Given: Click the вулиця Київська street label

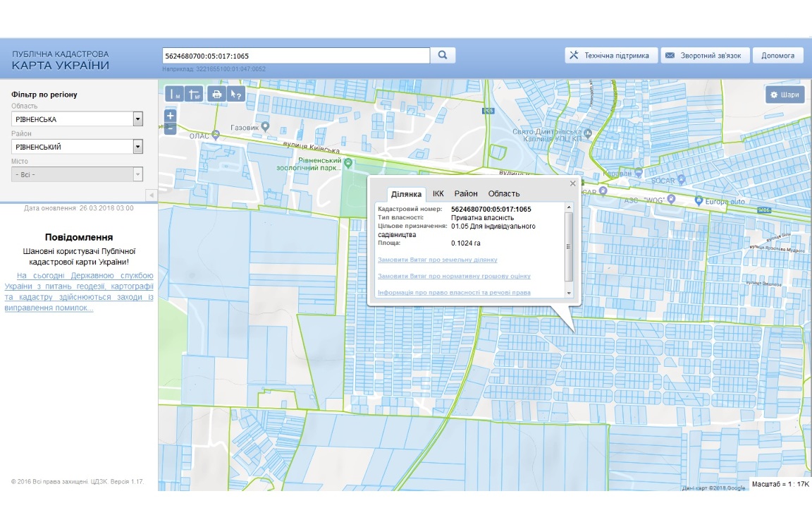Looking at the screenshot, I should [312, 147].
